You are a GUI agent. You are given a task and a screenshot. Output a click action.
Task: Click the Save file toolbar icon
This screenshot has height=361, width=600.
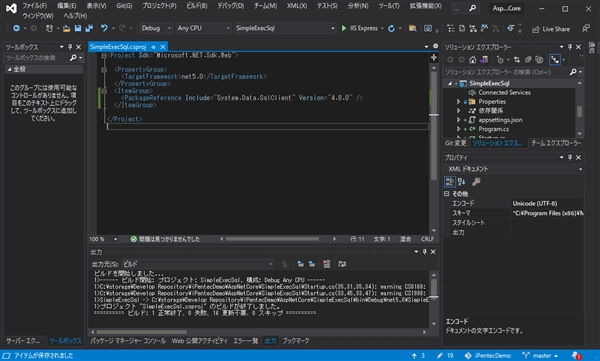pyautogui.click(x=78, y=28)
